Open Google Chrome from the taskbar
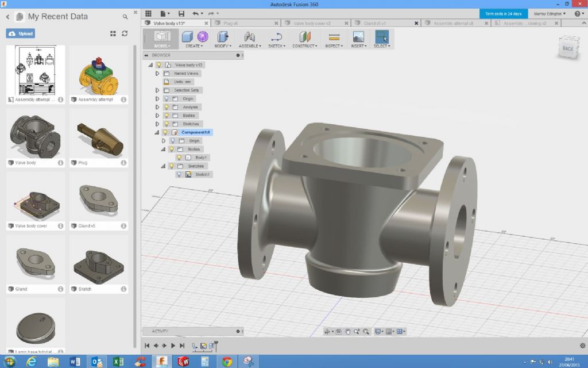This screenshot has height=368, width=588. click(226, 361)
